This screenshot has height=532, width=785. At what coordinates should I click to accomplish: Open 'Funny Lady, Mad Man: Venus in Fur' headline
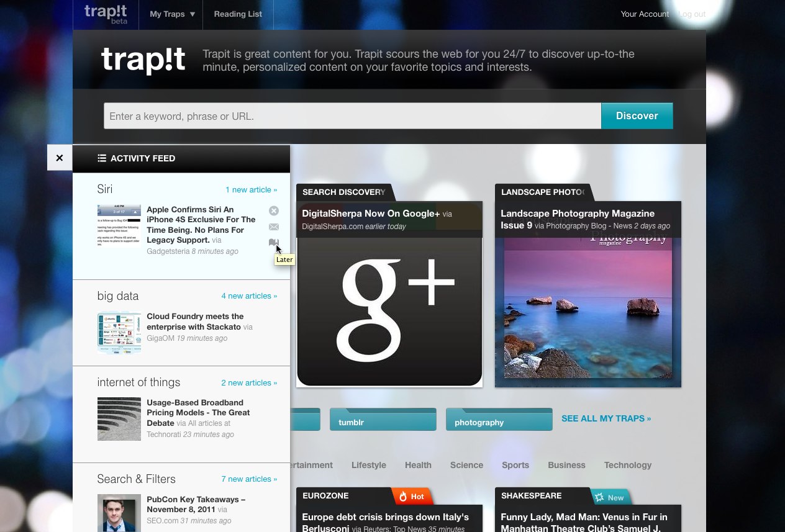584,522
